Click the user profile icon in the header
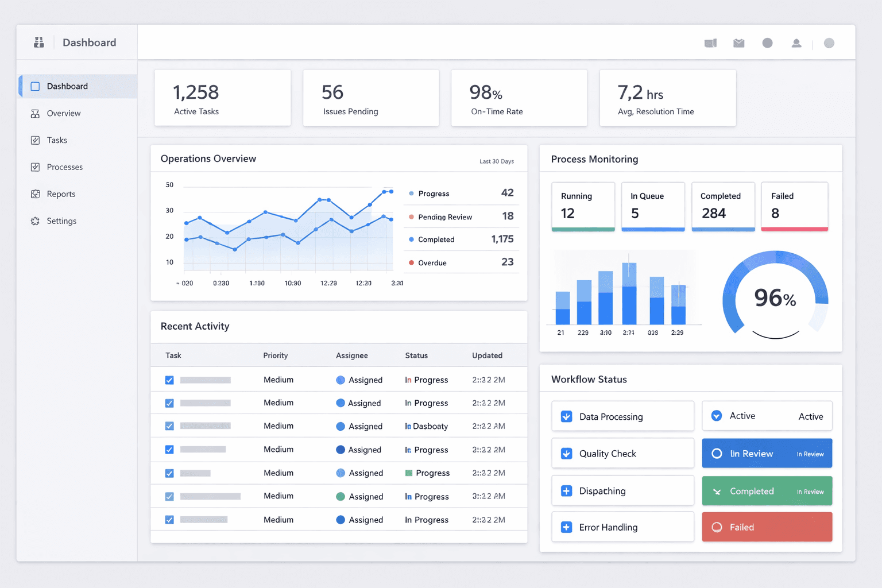The height and width of the screenshot is (588, 882). coord(796,42)
